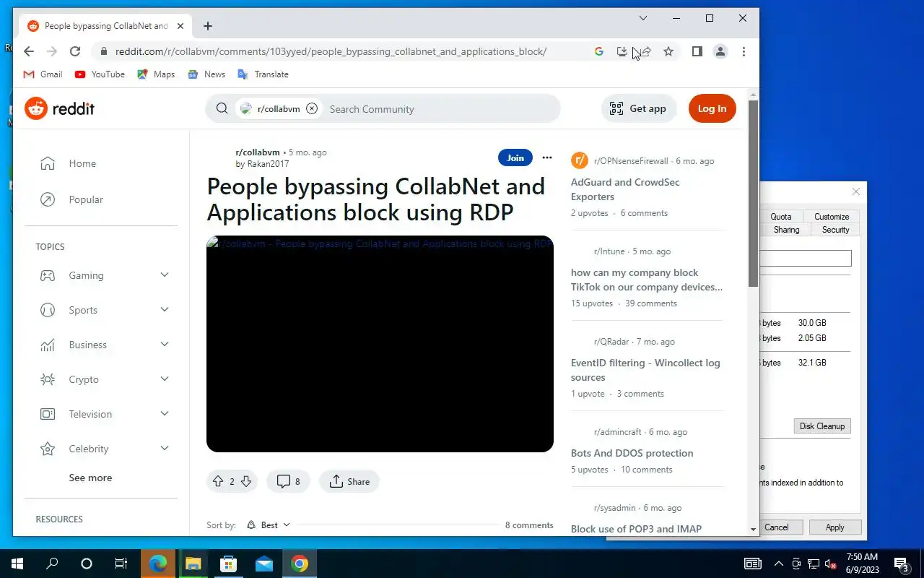Join the r/collabvm community
924x578 pixels.
point(515,158)
